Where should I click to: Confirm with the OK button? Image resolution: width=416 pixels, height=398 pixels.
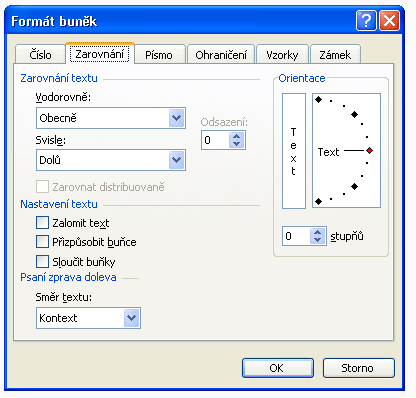[278, 368]
